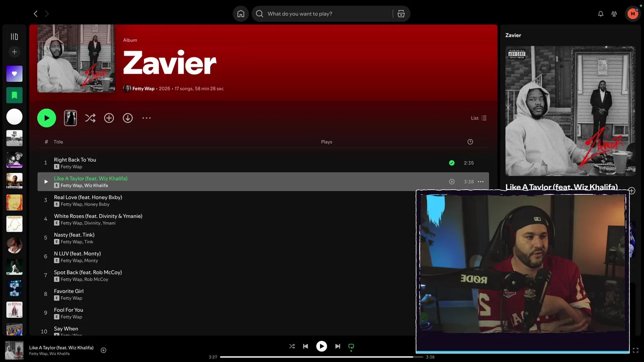Open the List view dropdown
644x362 pixels.
tap(478, 118)
